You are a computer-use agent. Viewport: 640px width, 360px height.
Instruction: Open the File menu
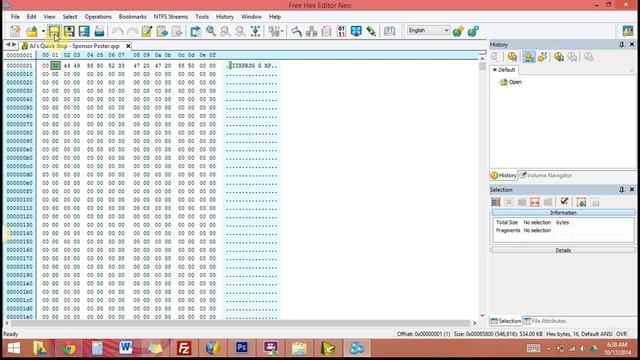click(15, 17)
